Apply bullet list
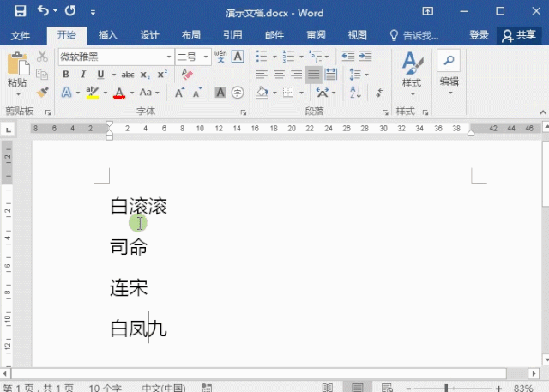Screen dimensions: 549x392 262,57
